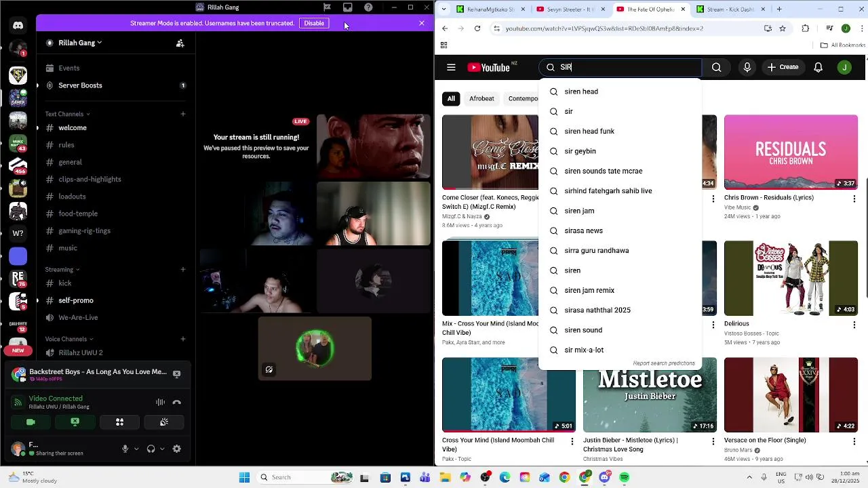Open YouTube account avatar J
The width and height of the screenshot is (868, 488).
pos(844,67)
